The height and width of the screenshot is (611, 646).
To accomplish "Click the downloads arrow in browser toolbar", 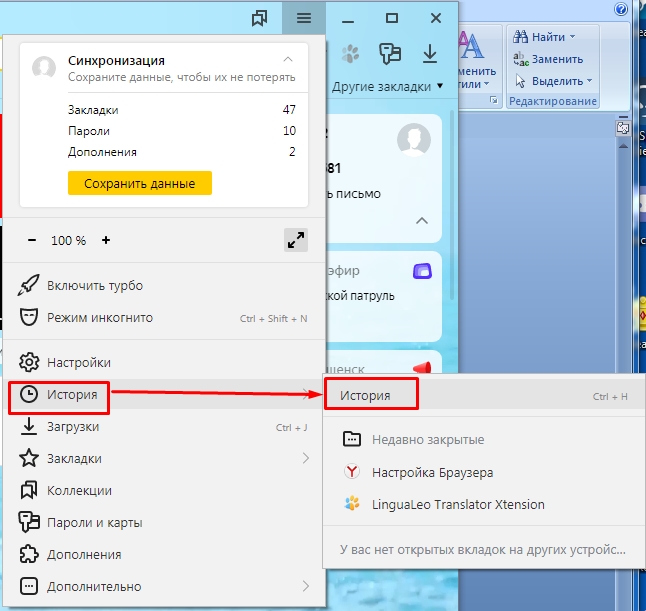I will click(x=430, y=54).
